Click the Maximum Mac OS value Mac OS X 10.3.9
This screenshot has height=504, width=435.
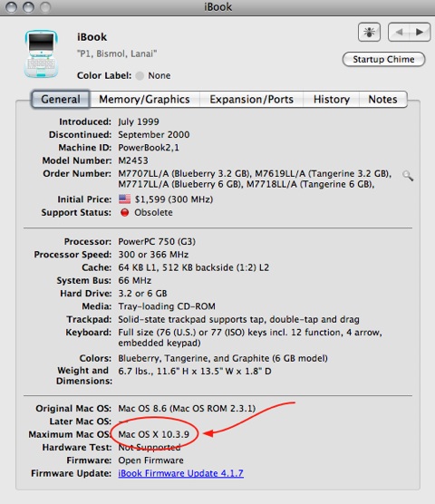[x=153, y=434]
